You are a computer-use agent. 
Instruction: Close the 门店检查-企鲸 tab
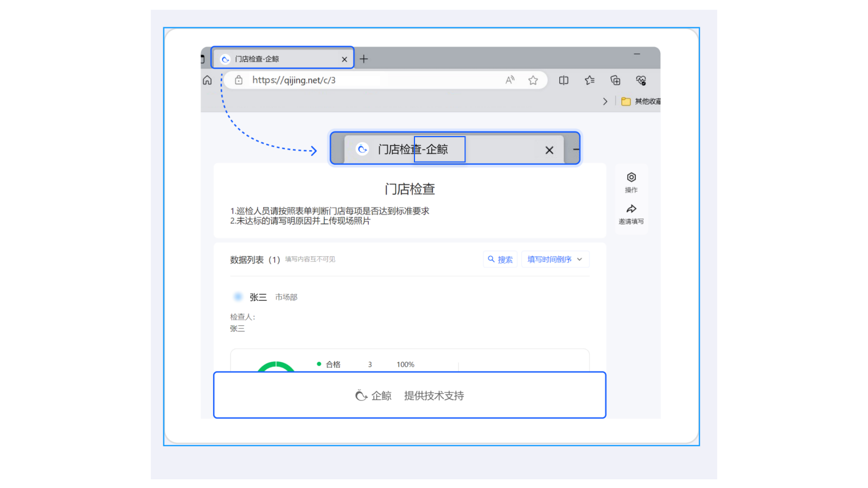(x=344, y=59)
